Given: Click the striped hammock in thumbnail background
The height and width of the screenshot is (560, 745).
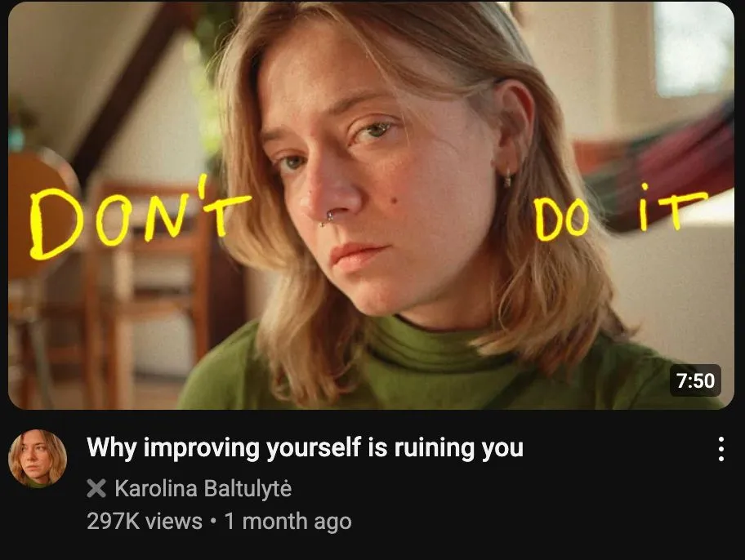Looking at the screenshot, I should (x=660, y=167).
